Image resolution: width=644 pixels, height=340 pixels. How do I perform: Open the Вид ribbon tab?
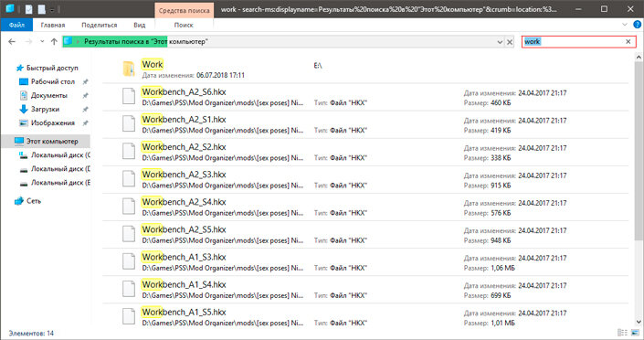(139, 25)
